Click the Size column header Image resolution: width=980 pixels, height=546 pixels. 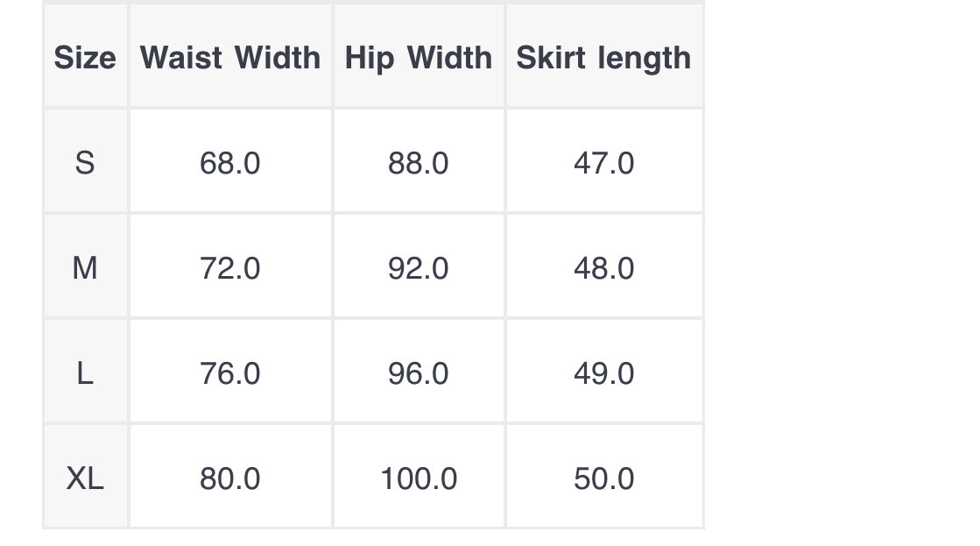tap(85, 58)
